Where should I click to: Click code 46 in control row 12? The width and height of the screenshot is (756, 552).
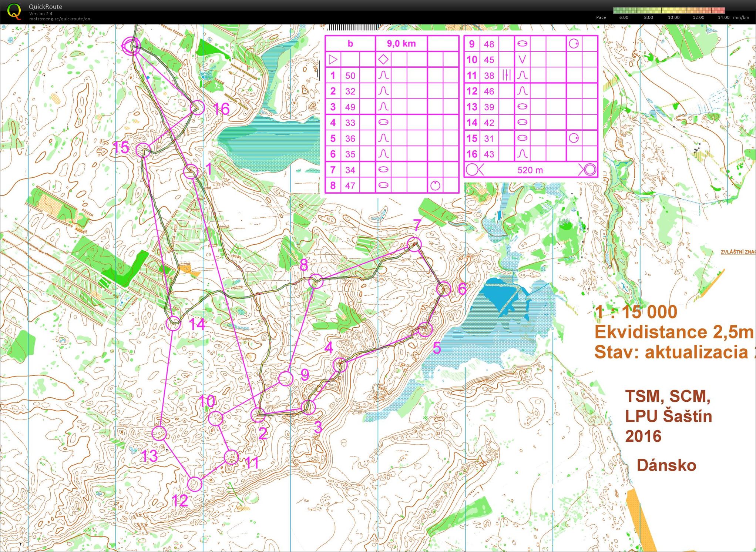489,91
